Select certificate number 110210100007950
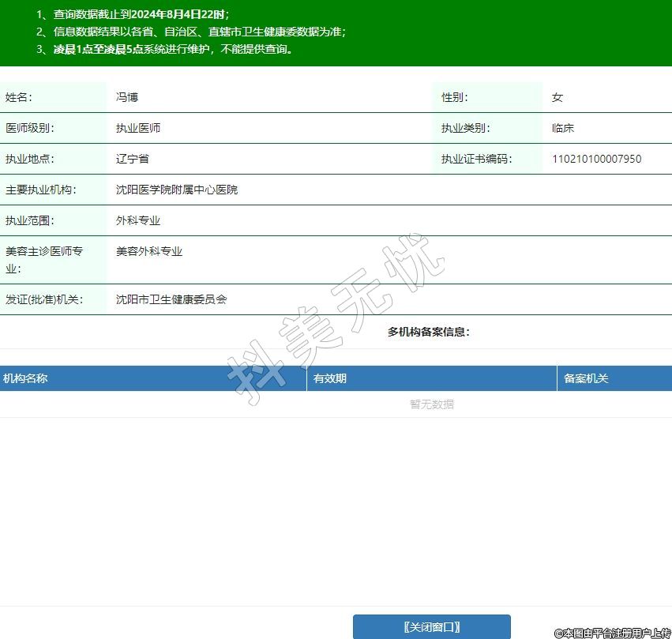 tap(596, 159)
